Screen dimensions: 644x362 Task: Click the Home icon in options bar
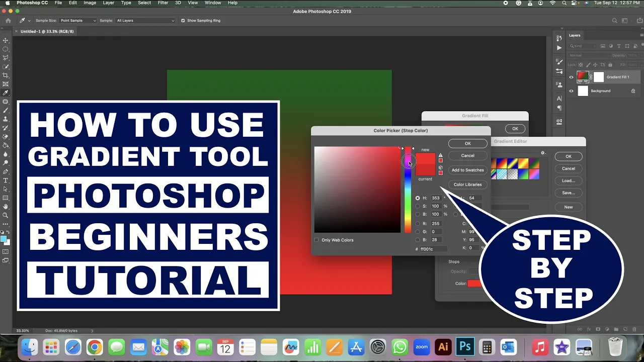pos(8,21)
